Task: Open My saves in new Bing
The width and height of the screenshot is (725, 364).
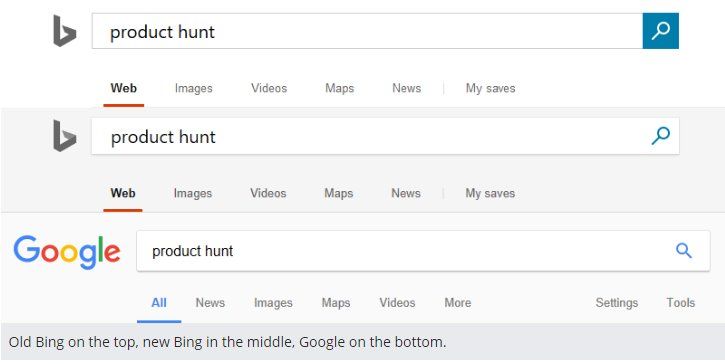Action: tap(490, 193)
